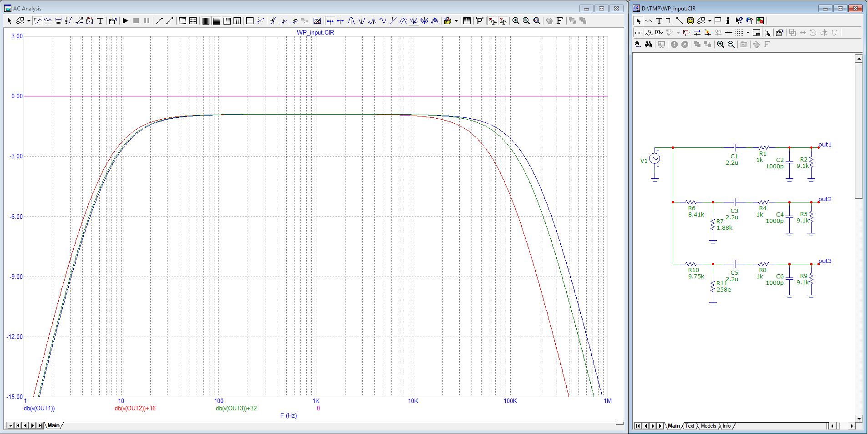868x434 pixels.
Task: Toggle node numbers display in schematic
Action: point(659,32)
